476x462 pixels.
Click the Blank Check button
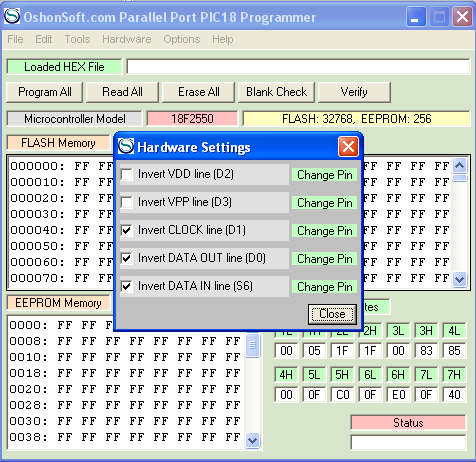[276, 92]
